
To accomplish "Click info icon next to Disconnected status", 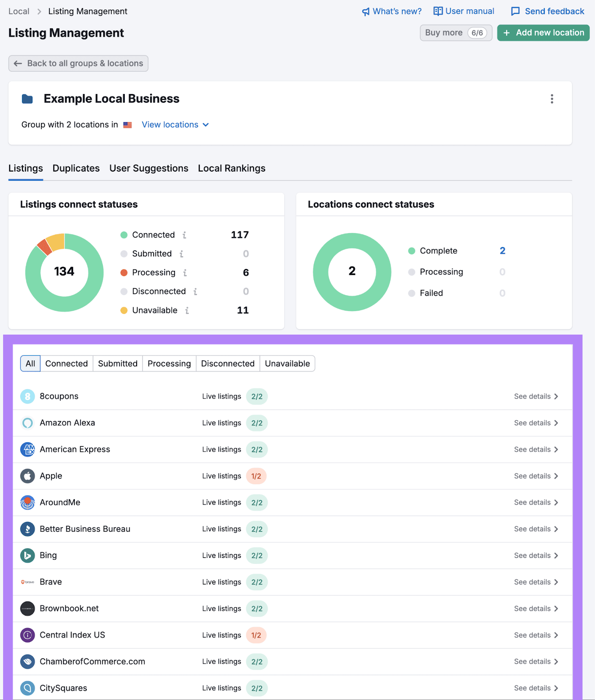I will coord(195,291).
